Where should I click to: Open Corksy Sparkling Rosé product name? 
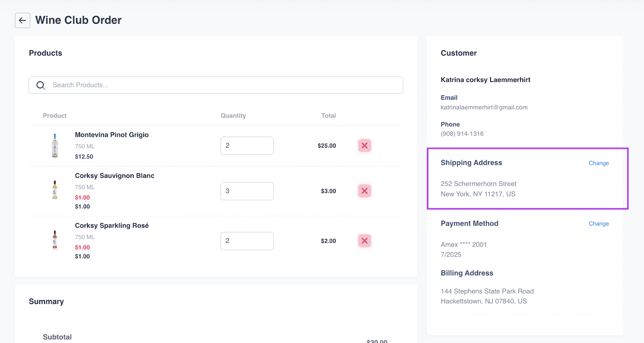tap(111, 226)
